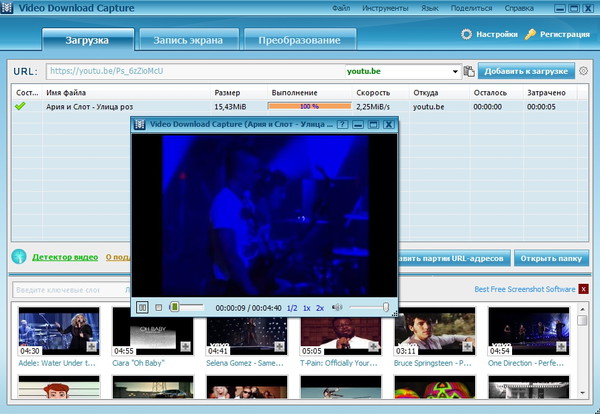Viewport: 600px width, 414px height.
Task: Click the batch URL-адресов button
Action: [454, 258]
